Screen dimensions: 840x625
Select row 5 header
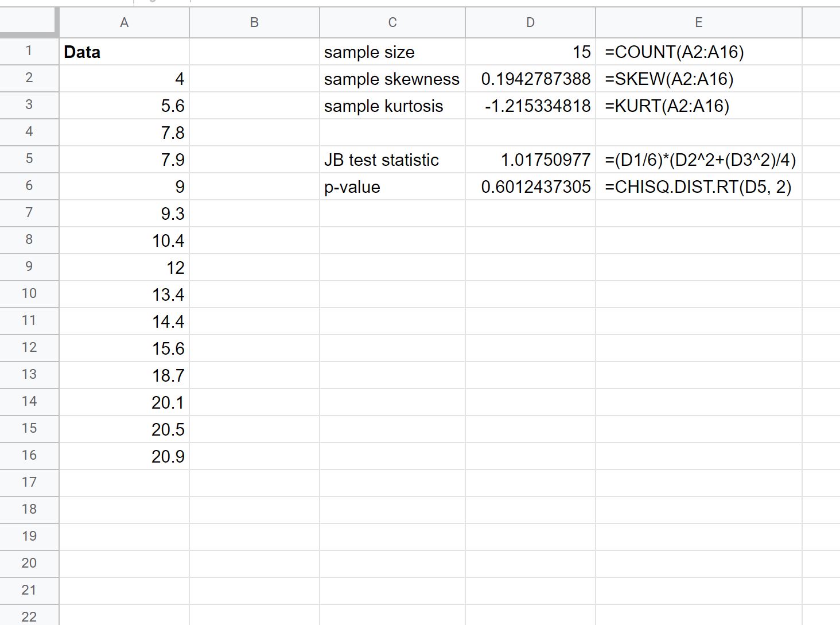click(29, 159)
